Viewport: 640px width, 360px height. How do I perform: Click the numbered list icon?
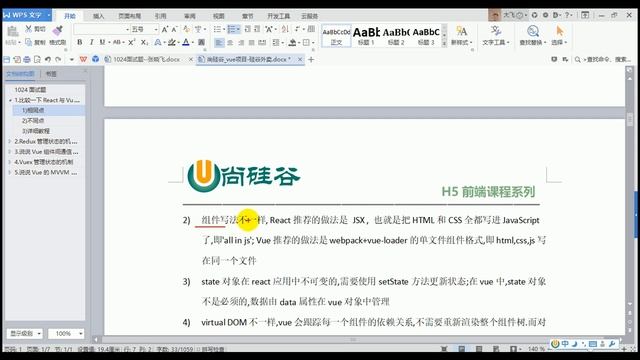tap(231, 29)
